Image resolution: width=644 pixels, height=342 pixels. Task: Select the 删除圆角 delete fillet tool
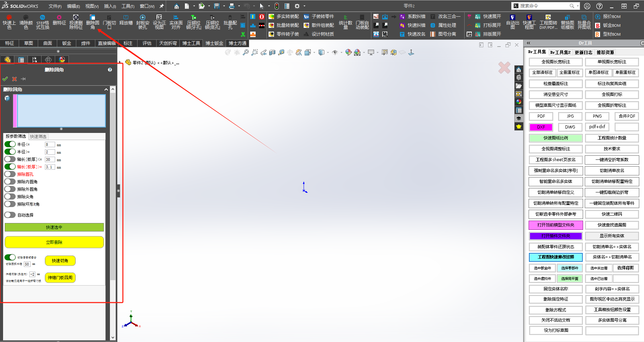93,22
